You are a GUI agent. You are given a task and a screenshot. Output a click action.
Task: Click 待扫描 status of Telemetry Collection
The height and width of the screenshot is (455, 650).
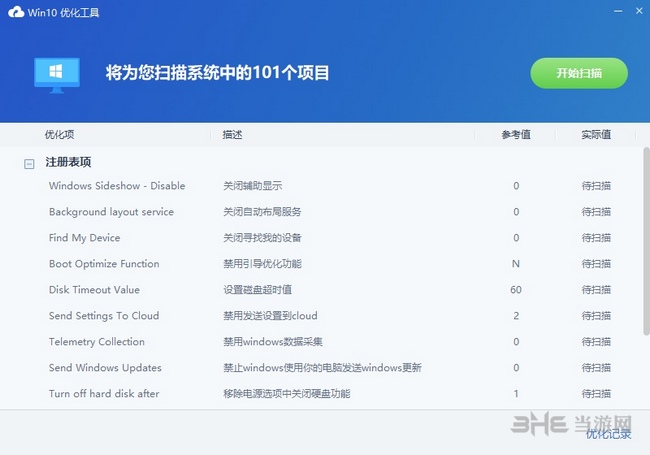tap(596, 342)
